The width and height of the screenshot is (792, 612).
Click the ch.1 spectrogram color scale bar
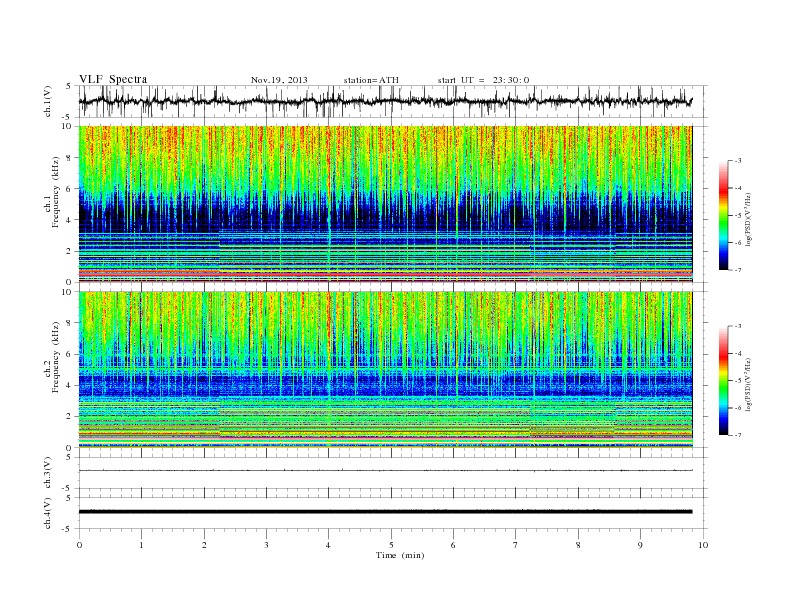coord(723,216)
